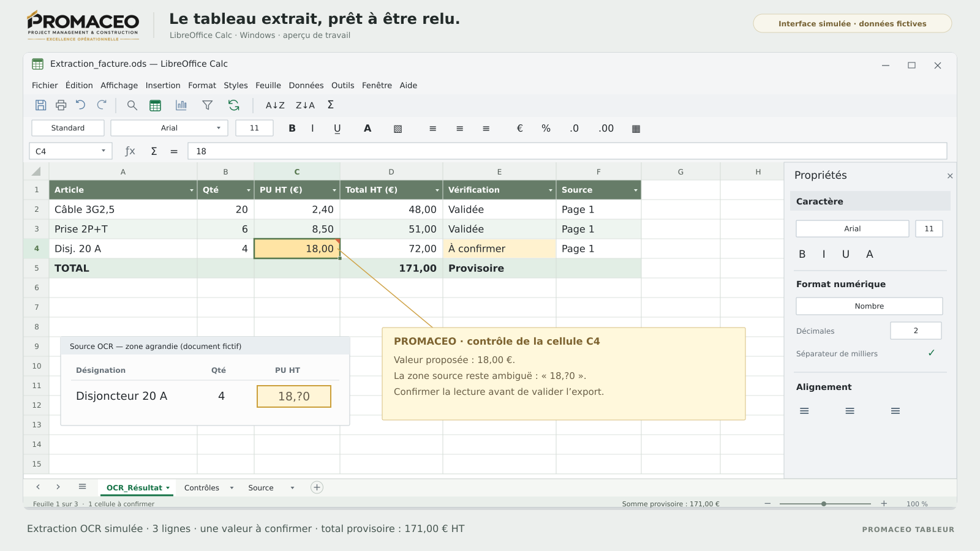Toggle Italic in formatting toolbar
Screen dimensions: 980x551
coord(312,128)
